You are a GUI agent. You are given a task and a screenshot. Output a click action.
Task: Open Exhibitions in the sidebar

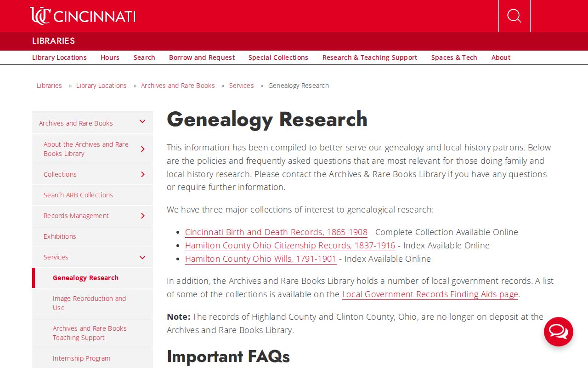pos(60,236)
